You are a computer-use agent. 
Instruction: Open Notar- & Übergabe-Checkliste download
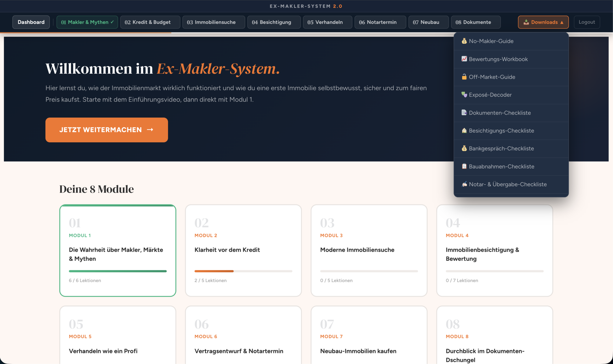click(x=511, y=185)
